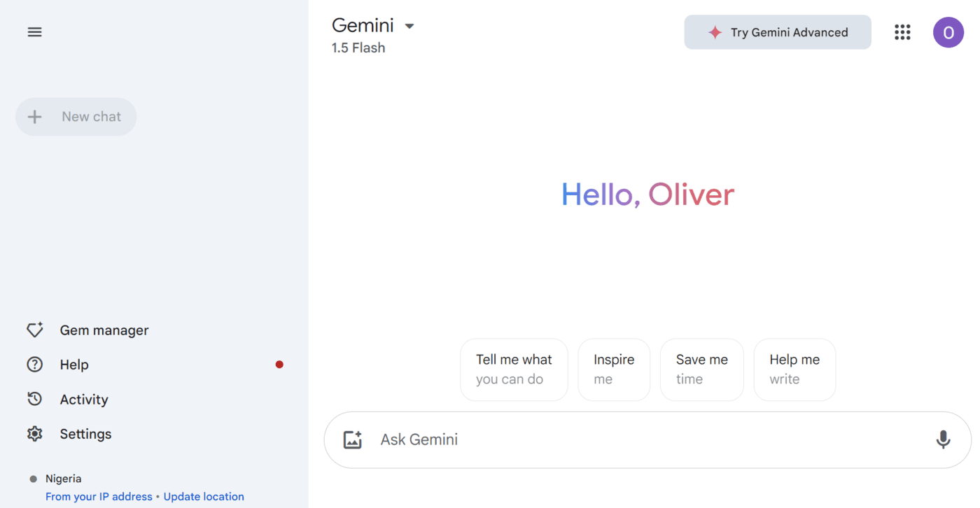
Task: Click the microphone icon for voice input
Action: point(944,439)
